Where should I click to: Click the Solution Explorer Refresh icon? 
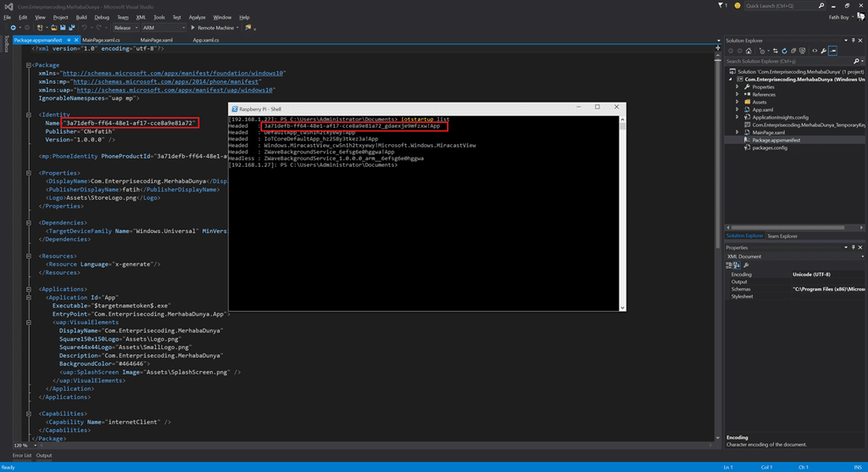coord(784,51)
